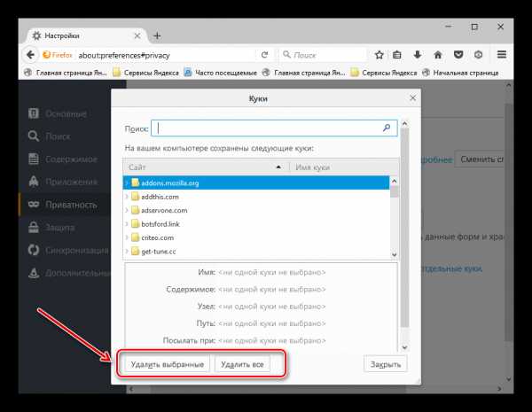The image size is (532, 412).
Task: Go to the home page icon
Action: tap(436, 55)
